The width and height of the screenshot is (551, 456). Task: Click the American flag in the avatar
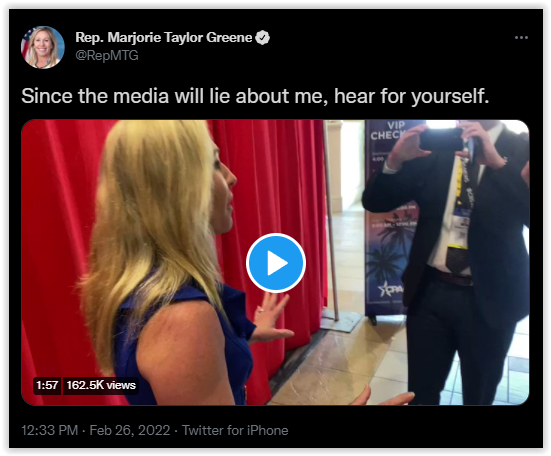pyautogui.click(x=25, y=45)
